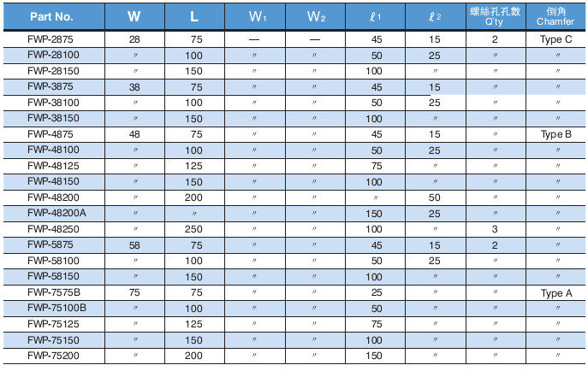Viewport: 588px width, 371px height.
Task: Click the Part No. column header
Action: tap(51, 16)
